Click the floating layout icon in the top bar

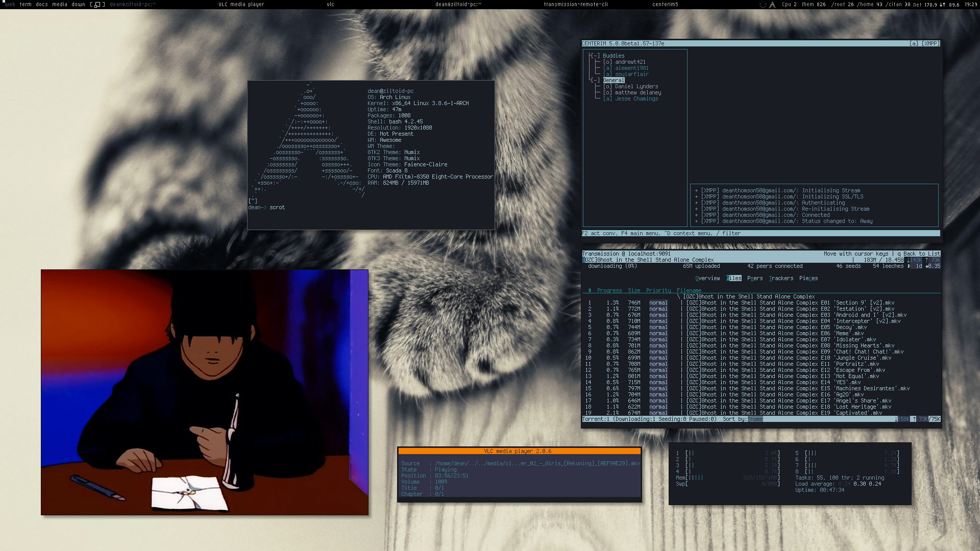[97, 4]
